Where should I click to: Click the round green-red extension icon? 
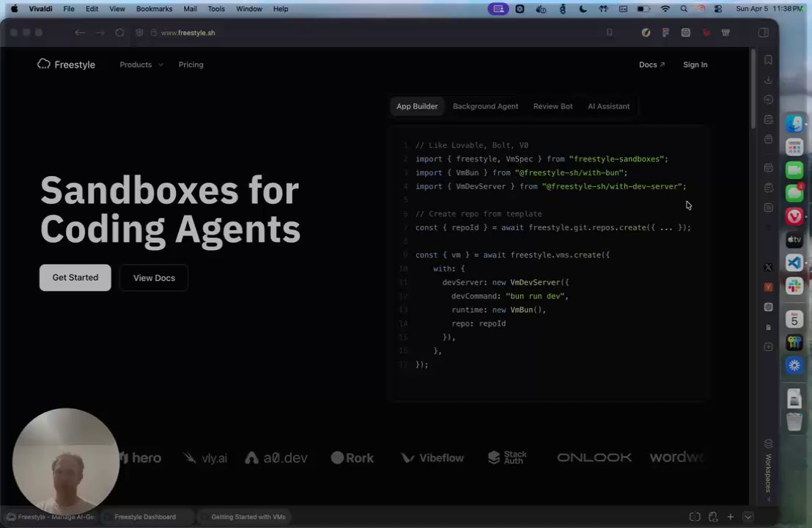(x=646, y=33)
